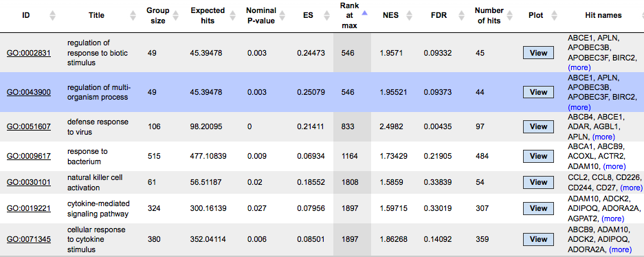Select ES value 0.25079

pyautogui.click(x=311, y=92)
